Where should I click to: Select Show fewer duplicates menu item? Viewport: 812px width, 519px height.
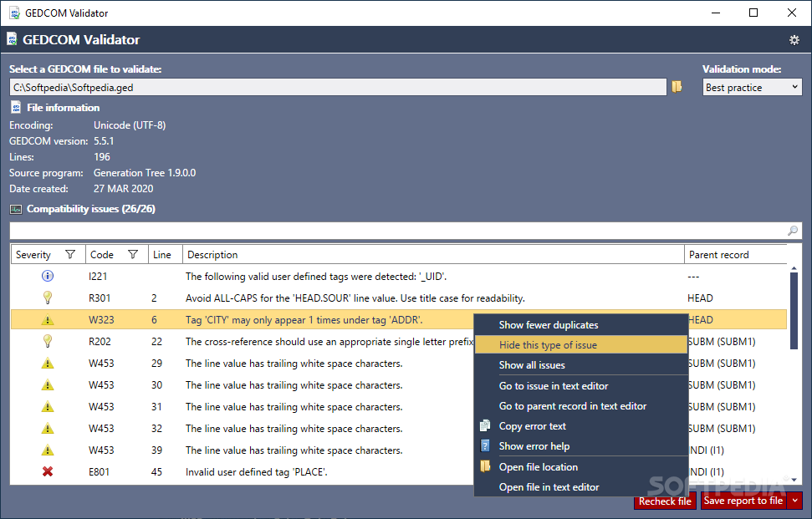581,325
